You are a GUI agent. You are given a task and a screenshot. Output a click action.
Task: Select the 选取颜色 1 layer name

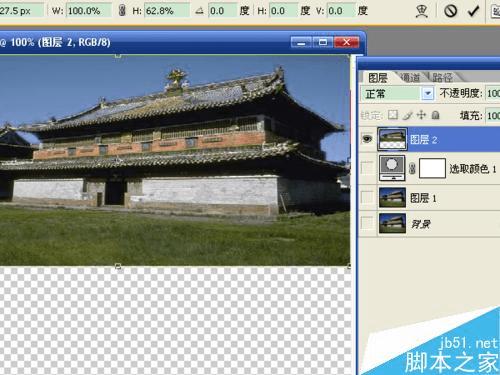(x=472, y=169)
